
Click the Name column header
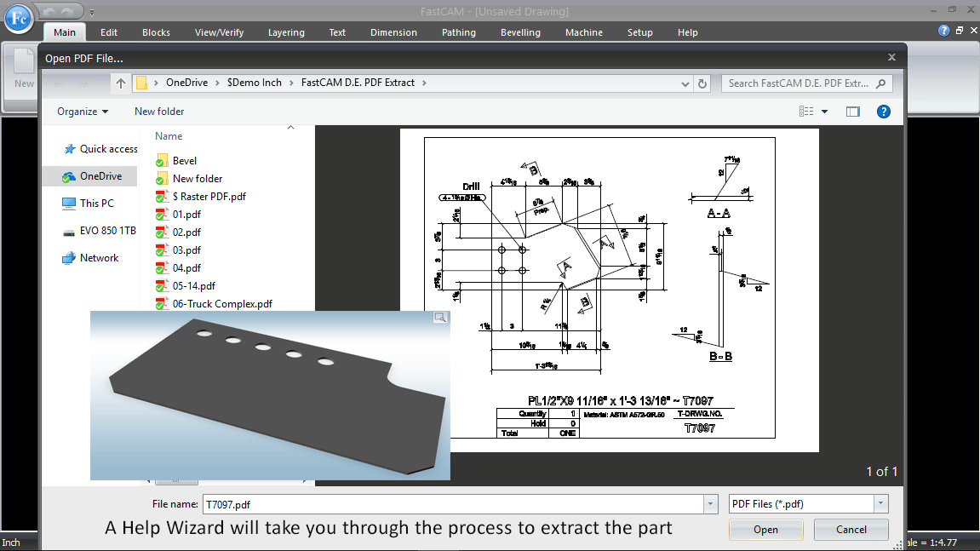pos(169,136)
